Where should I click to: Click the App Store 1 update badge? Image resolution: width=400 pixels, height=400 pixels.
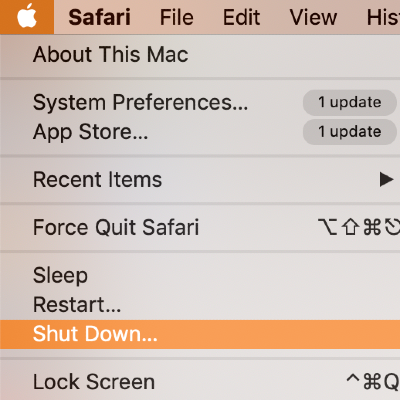click(350, 132)
